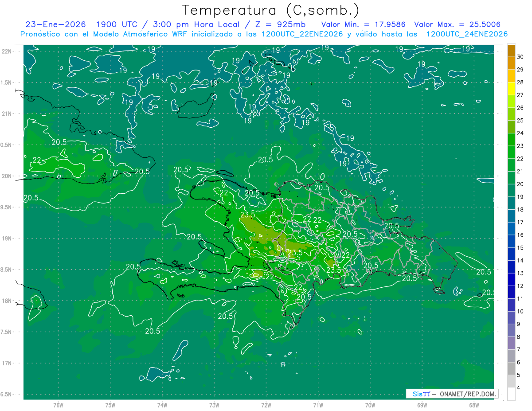Pick the light green swatch between 25 and 26
Screen dimensions: 532x411
(511, 114)
